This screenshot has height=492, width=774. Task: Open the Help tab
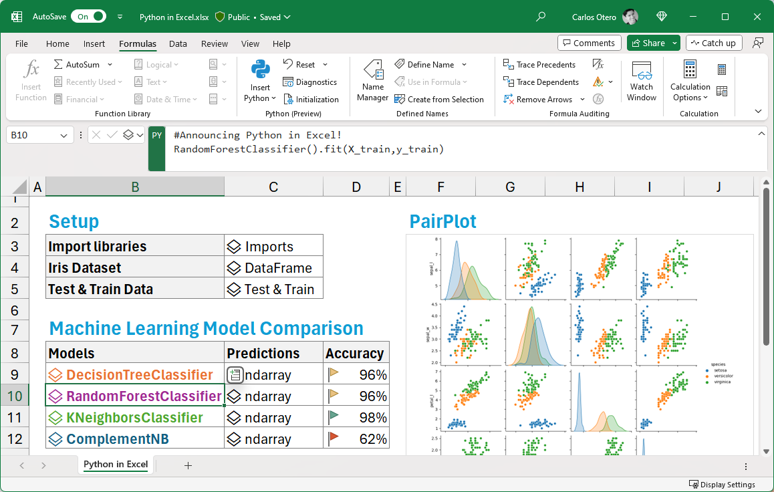point(281,43)
